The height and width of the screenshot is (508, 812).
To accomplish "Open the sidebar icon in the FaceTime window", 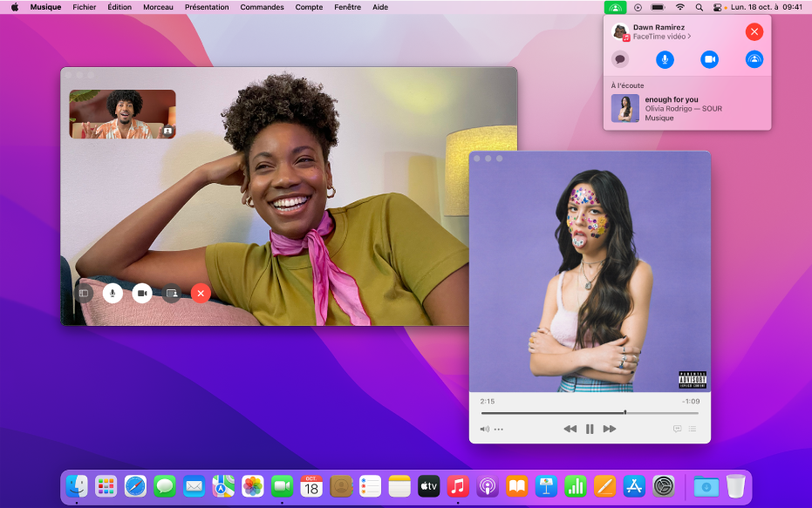I will (x=82, y=294).
